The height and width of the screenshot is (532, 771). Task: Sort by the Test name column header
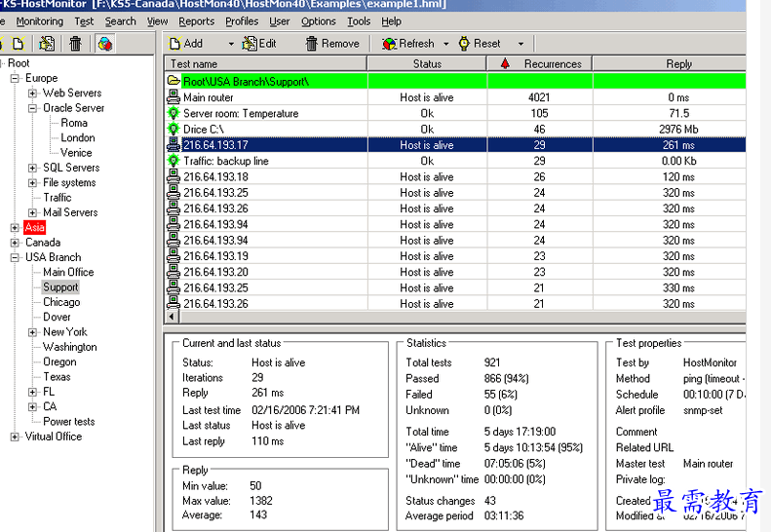[266, 64]
